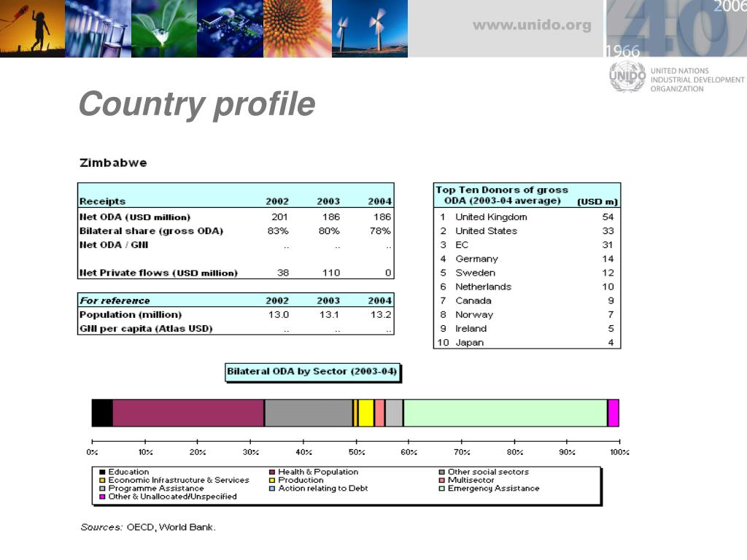Screen dimensions: 747x560
Task: Click the Education black legend swatch
Action: pos(102,472)
